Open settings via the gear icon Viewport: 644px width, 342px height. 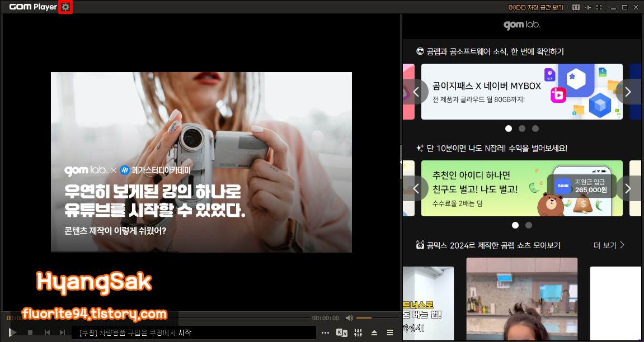click(65, 7)
